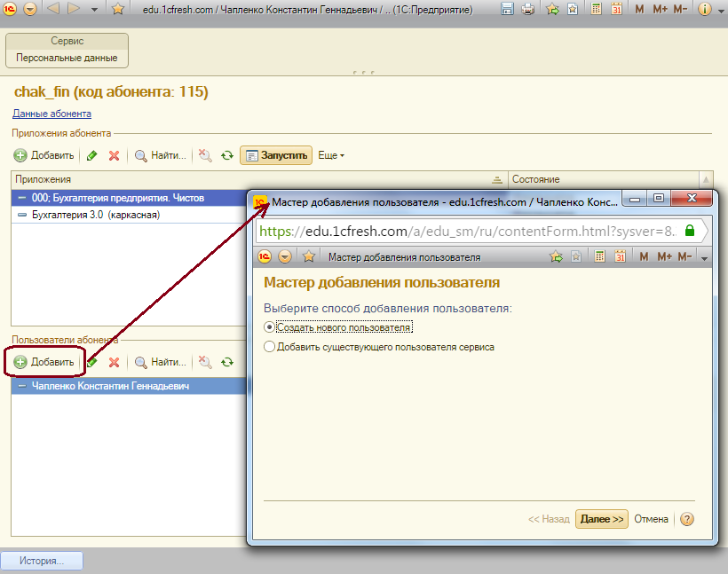Select Добавить существующего пользователя сервиса option

tap(379, 347)
